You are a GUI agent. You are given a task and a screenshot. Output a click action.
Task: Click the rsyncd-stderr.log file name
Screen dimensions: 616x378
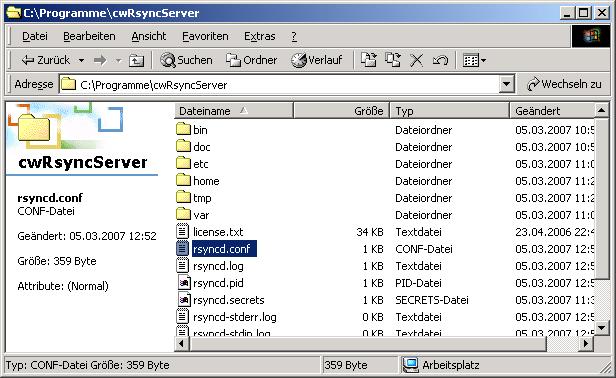pos(235,317)
